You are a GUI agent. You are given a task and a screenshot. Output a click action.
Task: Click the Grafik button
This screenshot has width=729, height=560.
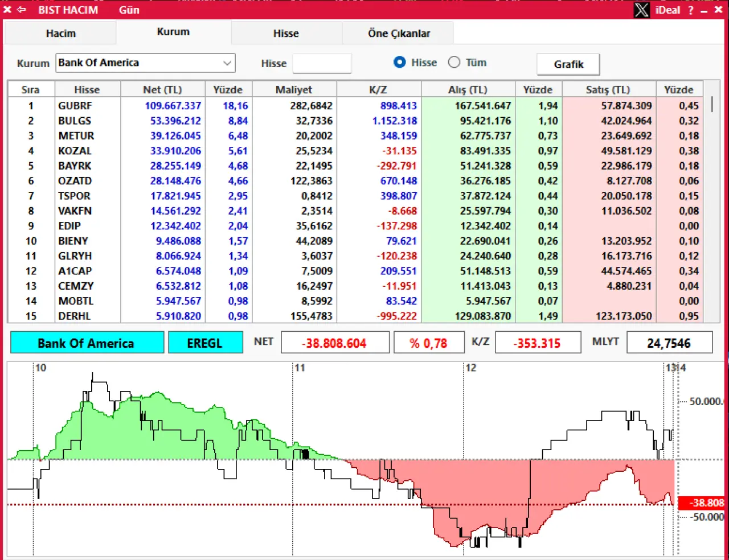pos(568,64)
